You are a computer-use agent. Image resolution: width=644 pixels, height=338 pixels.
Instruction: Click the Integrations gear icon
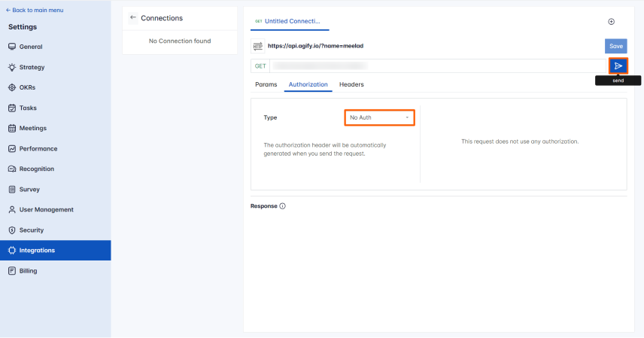click(x=12, y=250)
